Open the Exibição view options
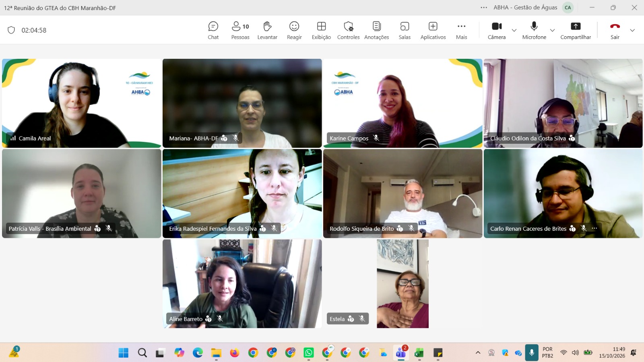The height and width of the screenshot is (362, 644). pos(321,31)
